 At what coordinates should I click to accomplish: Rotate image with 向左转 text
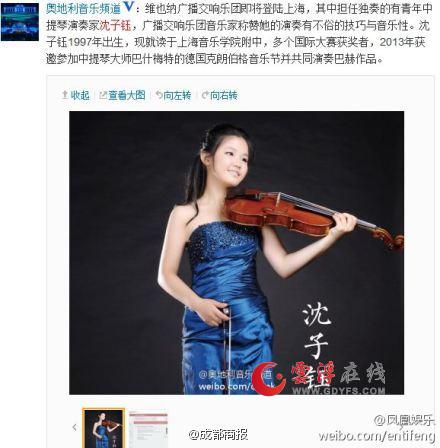[177, 96]
